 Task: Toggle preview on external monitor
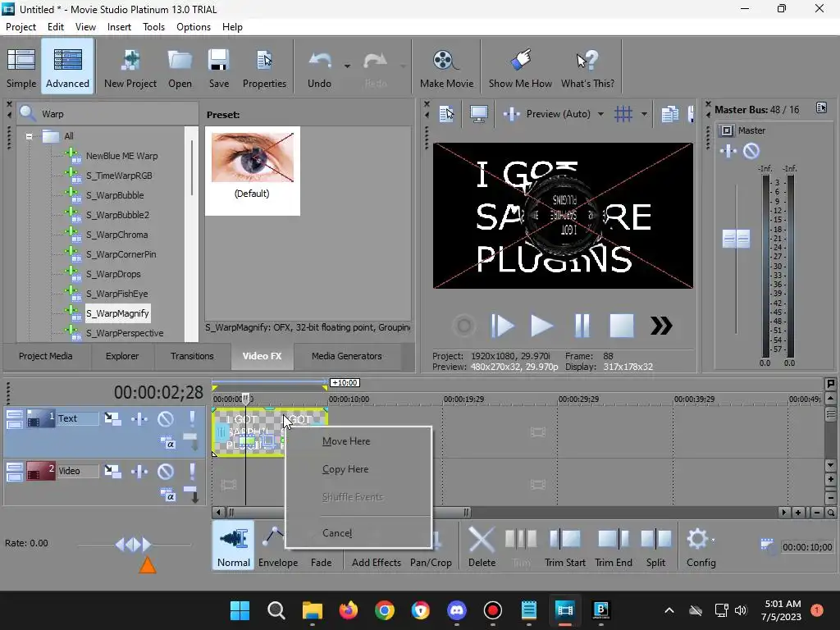click(x=478, y=113)
